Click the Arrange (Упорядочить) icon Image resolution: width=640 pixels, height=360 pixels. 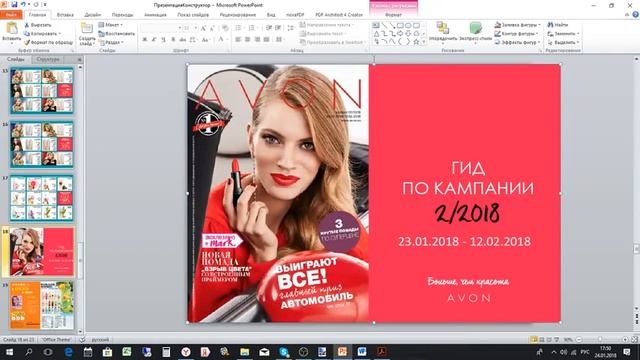point(443,28)
